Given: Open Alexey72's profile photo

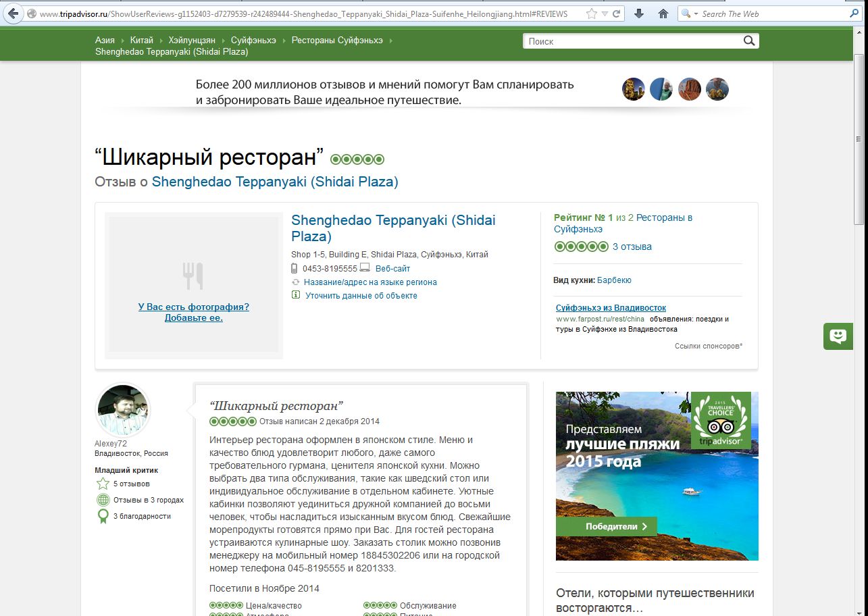Looking at the screenshot, I should [123, 411].
